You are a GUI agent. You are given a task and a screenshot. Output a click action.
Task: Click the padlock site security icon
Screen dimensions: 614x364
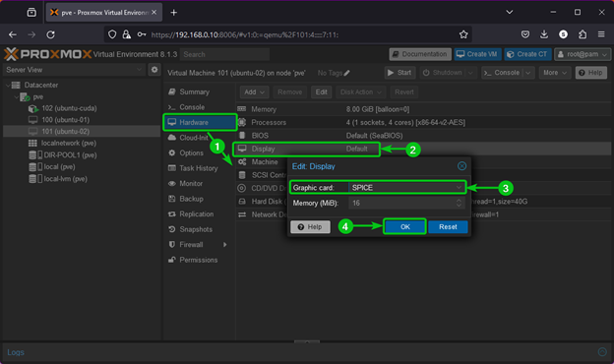click(127, 34)
